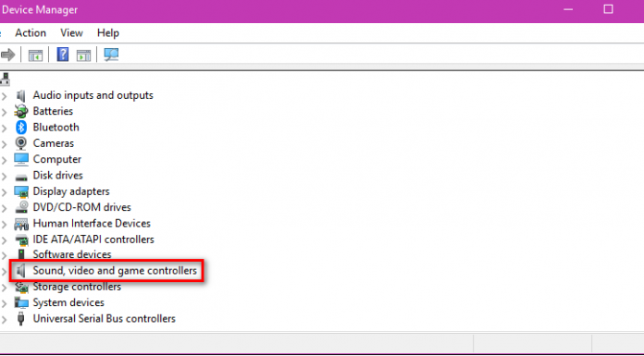Open the Help menu
This screenshot has width=644, height=356.
pyautogui.click(x=108, y=33)
